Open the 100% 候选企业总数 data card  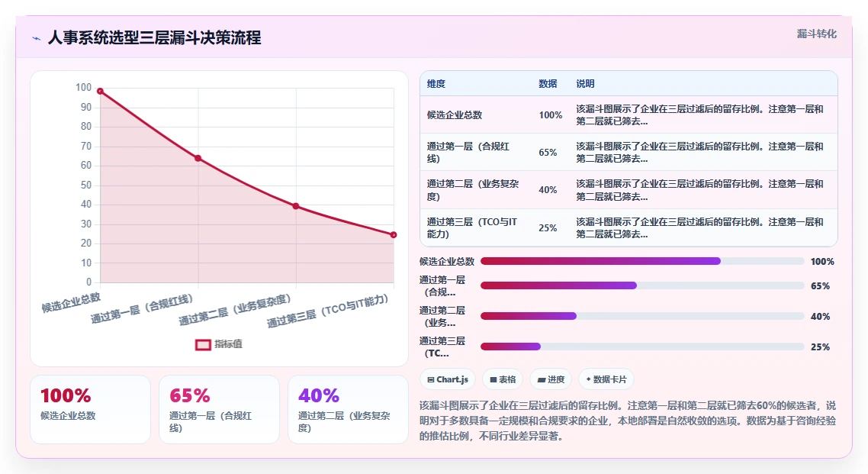coord(90,409)
